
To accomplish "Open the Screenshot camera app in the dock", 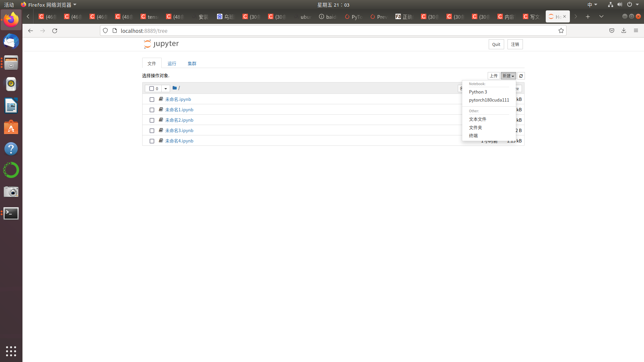I will point(11,192).
